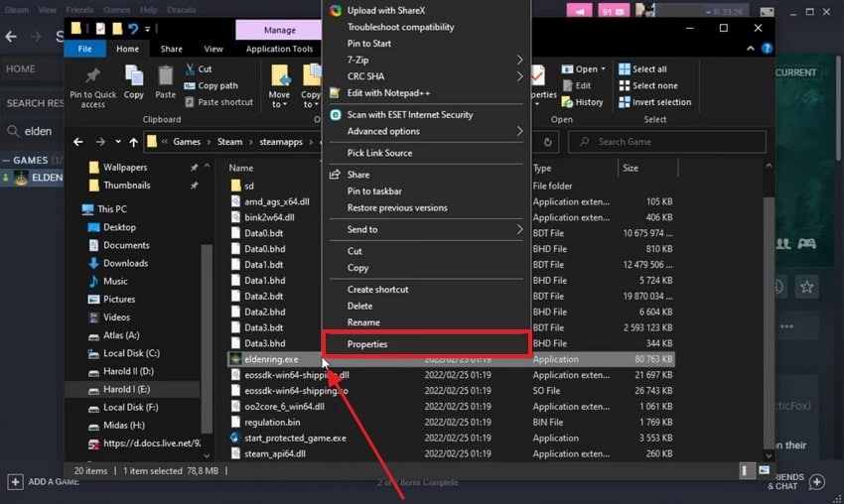Image resolution: width=844 pixels, height=504 pixels.
Task: Click Select none in ribbon
Action: pyautogui.click(x=648, y=85)
